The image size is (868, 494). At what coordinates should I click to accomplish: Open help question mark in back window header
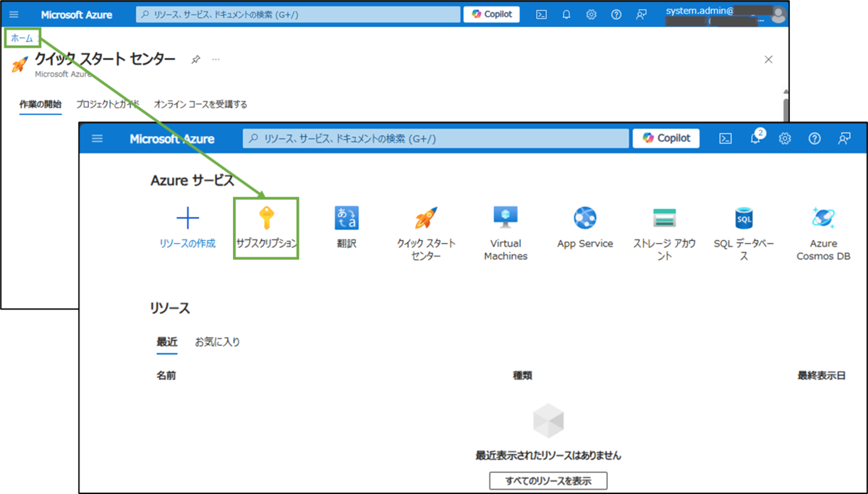(616, 14)
